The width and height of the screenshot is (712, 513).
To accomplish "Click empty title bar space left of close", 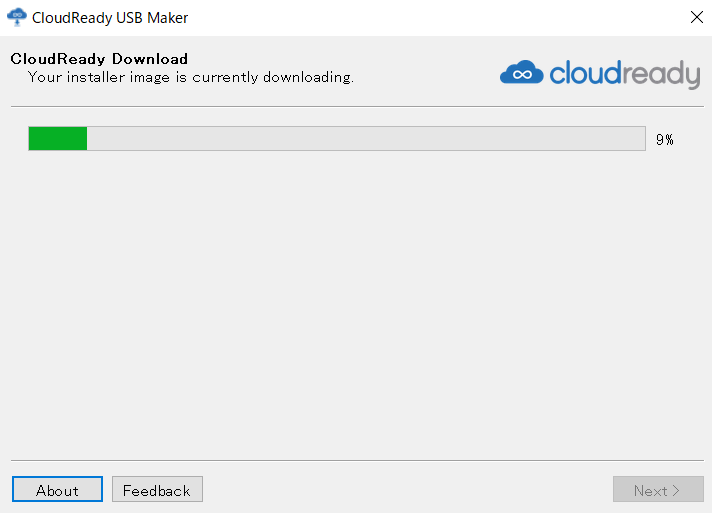I will click(x=436, y=18).
